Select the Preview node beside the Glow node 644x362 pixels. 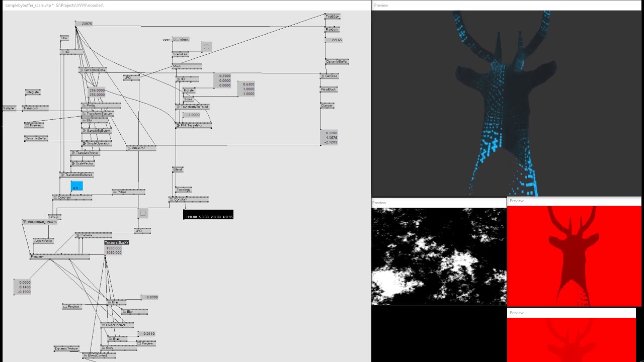coord(146,343)
